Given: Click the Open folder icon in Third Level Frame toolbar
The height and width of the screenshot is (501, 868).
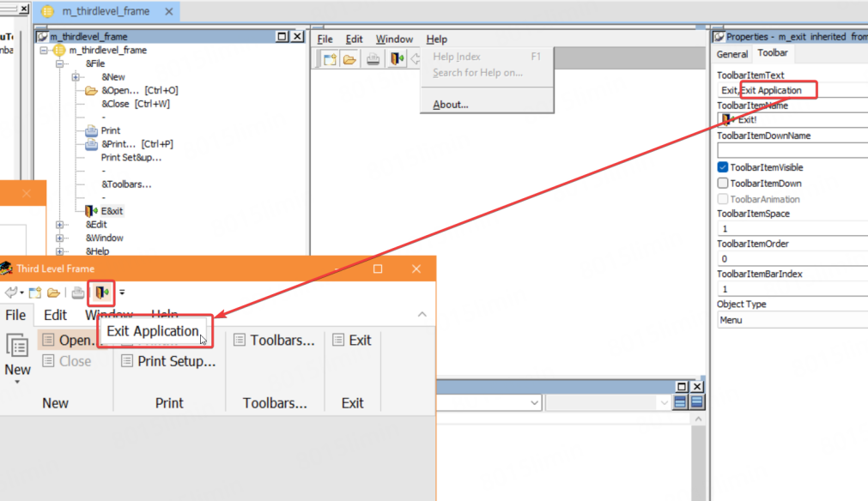Looking at the screenshot, I should [x=53, y=293].
